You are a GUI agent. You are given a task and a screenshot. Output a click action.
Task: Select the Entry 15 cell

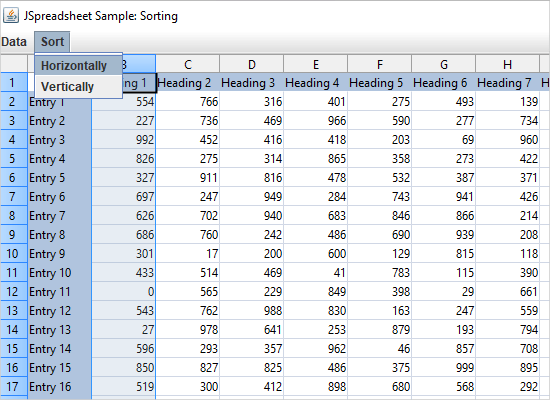(60, 367)
